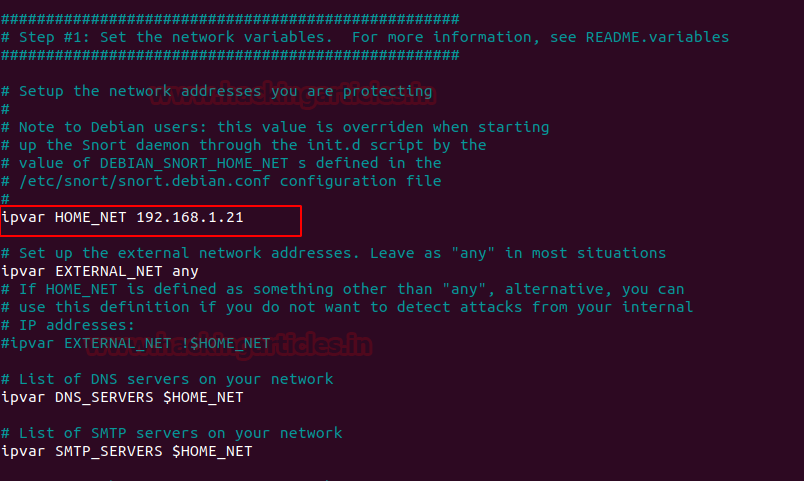
Task: Click $HOME_NET value on the SMTP_SERVERS line
Action: tap(212, 451)
